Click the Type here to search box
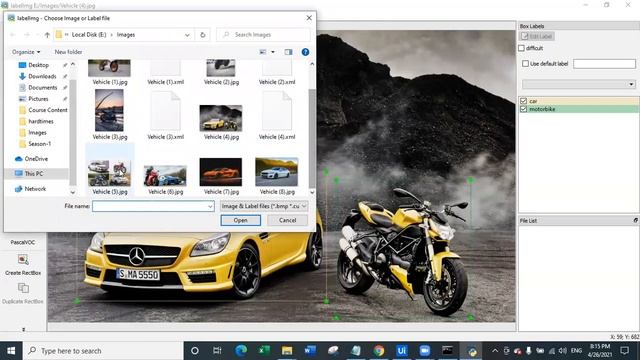 click(x=104, y=351)
